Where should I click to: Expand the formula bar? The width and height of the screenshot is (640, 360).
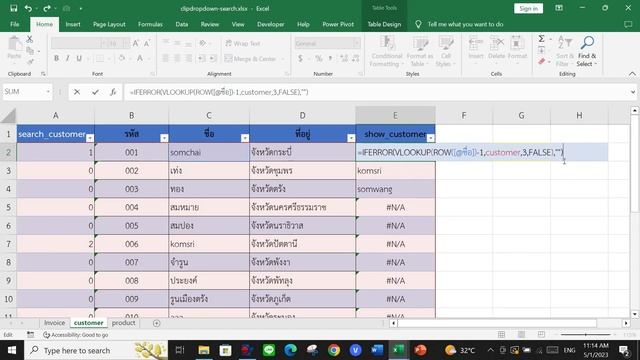pos(633,92)
